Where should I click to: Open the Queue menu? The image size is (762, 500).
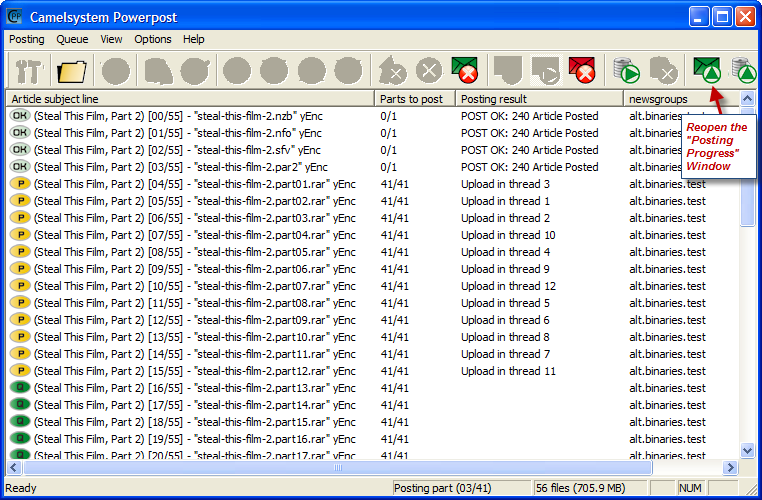(x=72, y=39)
